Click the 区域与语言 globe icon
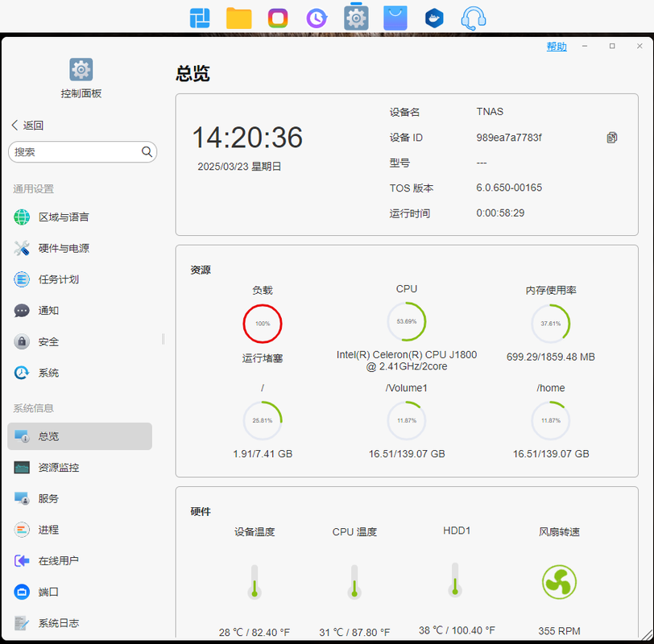The image size is (654, 644). pos(22,217)
